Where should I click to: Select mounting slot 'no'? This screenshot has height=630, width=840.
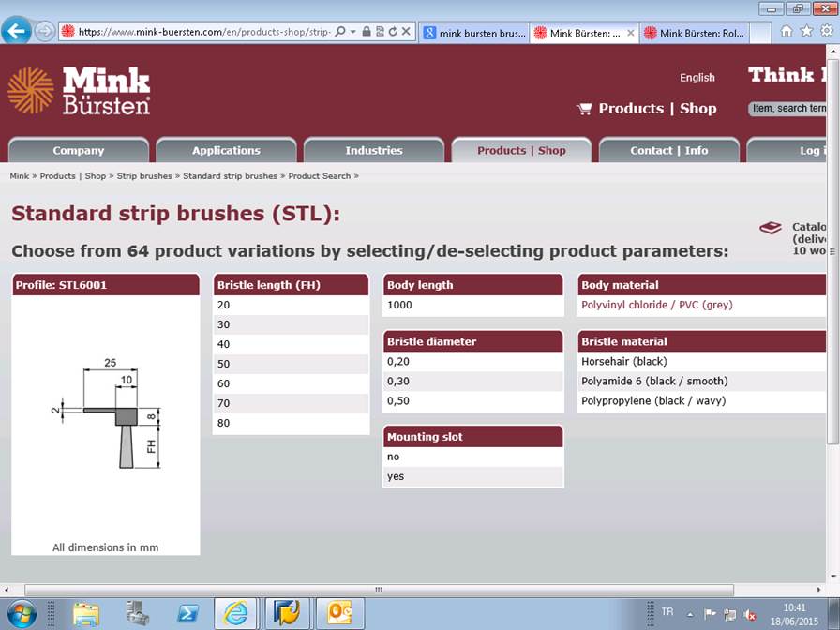point(473,457)
